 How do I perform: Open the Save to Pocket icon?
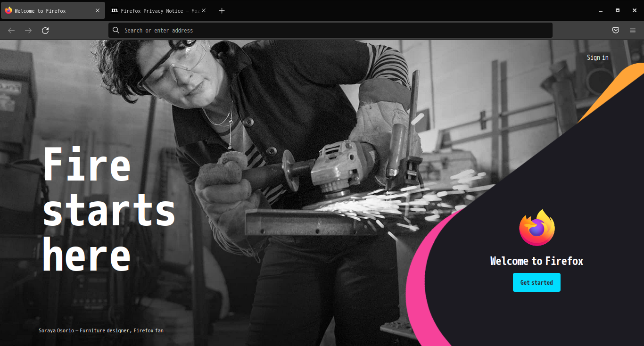coord(616,30)
